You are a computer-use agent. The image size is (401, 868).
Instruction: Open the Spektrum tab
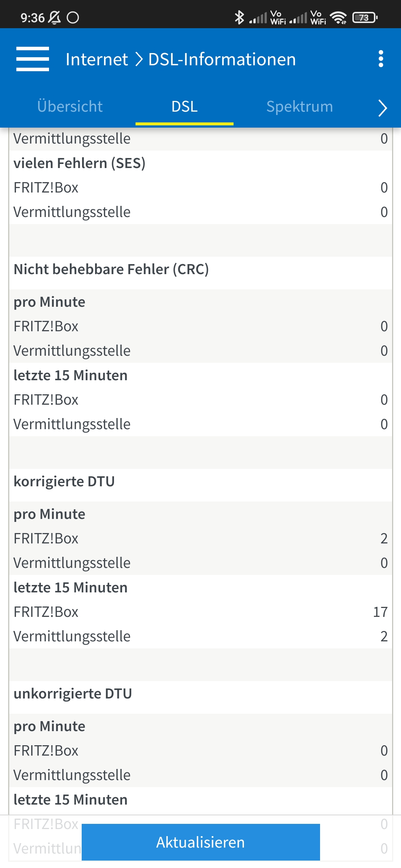(300, 106)
